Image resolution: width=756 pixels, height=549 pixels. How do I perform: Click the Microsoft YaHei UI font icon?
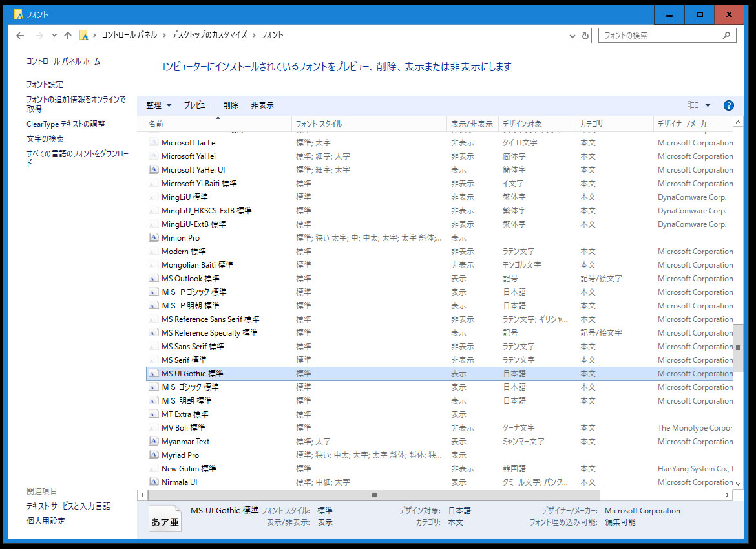click(153, 170)
